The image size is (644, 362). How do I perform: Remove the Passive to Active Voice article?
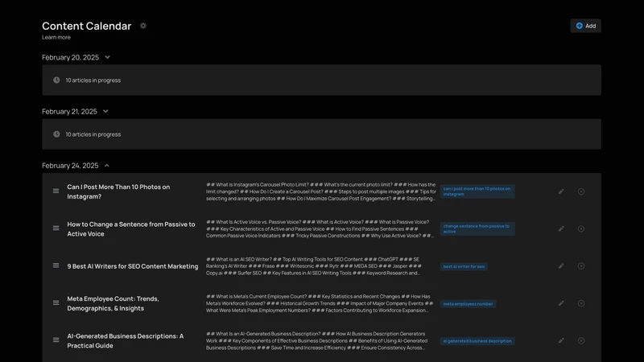click(581, 229)
